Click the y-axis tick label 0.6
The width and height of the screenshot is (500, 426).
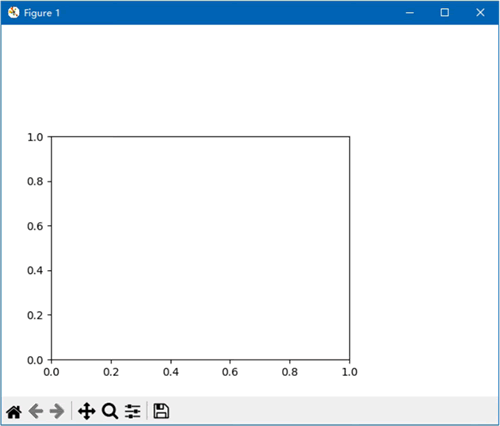tap(35, 226)
